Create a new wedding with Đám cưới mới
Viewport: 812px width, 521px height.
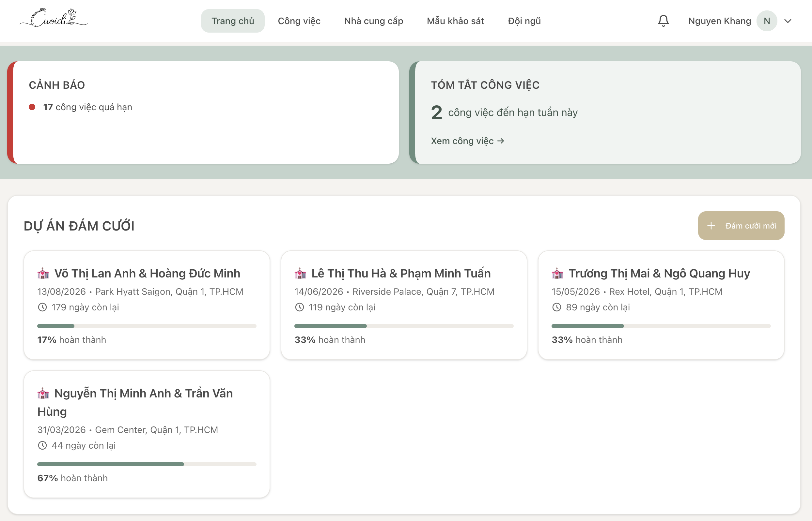pos(741,225)
